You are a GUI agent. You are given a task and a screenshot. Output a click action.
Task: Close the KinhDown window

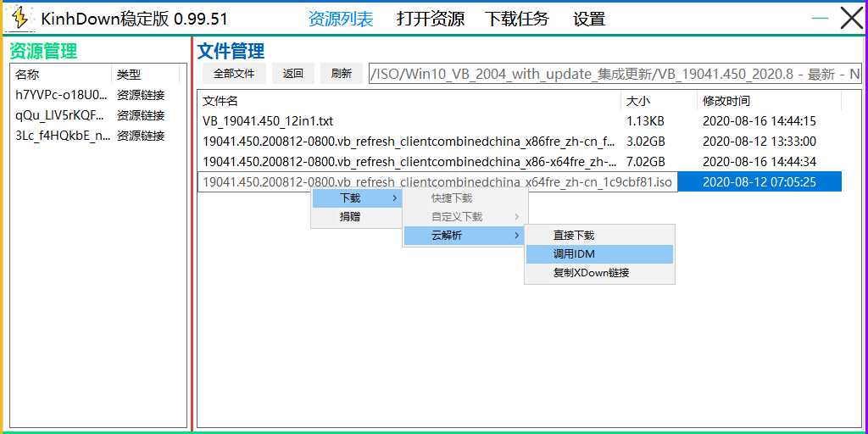[851, 18]
